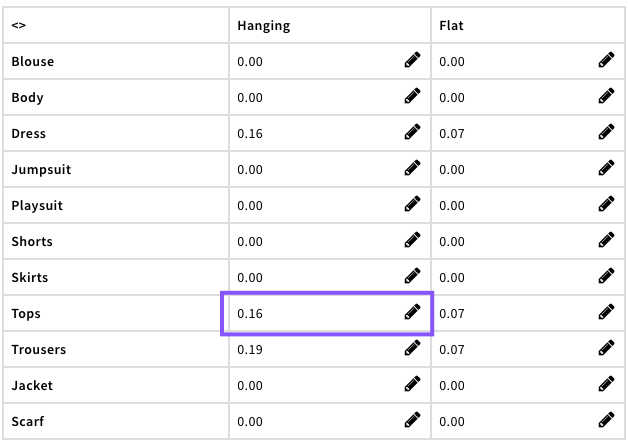Viewport: 628px width, 446px height.
Task: Edit Jacket Hanging with pencil icon
Action: (412, 385)
